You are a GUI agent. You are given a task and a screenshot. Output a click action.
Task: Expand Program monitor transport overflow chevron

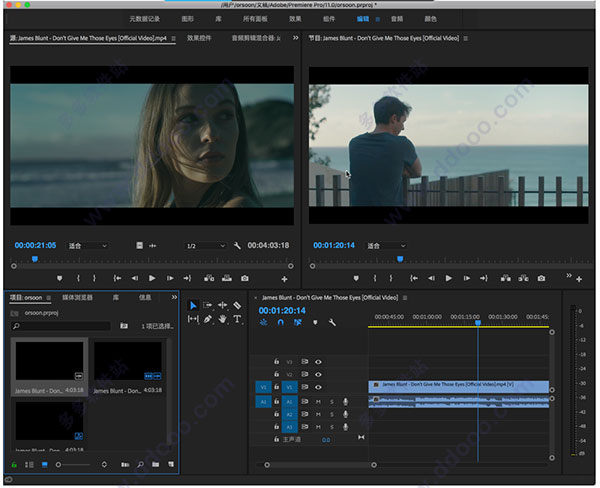[569, 275]
